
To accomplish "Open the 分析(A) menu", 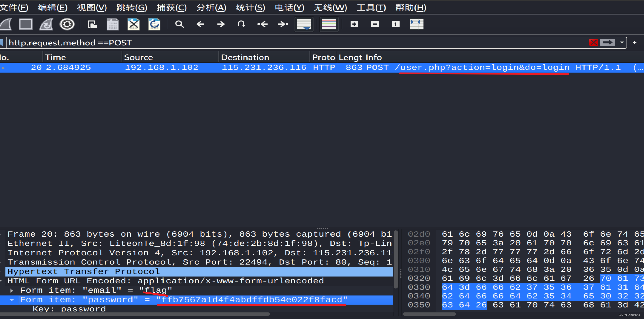I will click(211, 8).
